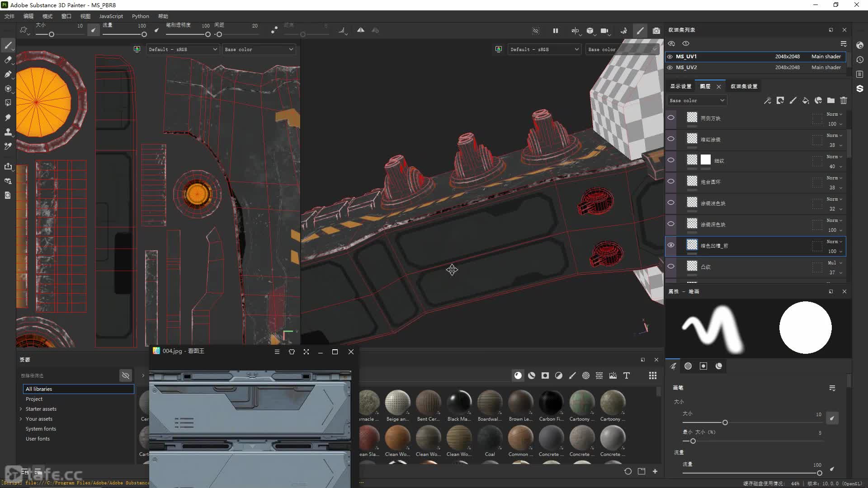The height and width of the screenshot is (488, 868).
Task: Hide the 凸纹 layer
Action: [x=671, y=266]
